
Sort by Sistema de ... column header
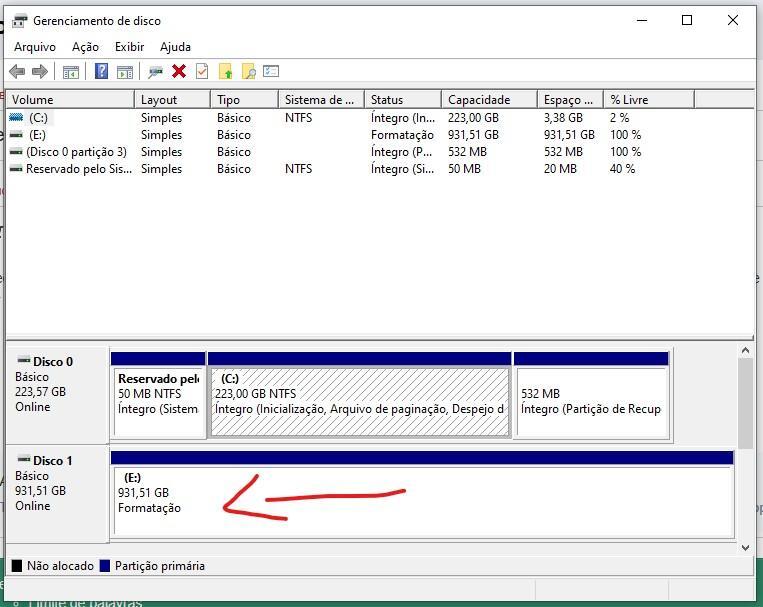pos(321,99)
